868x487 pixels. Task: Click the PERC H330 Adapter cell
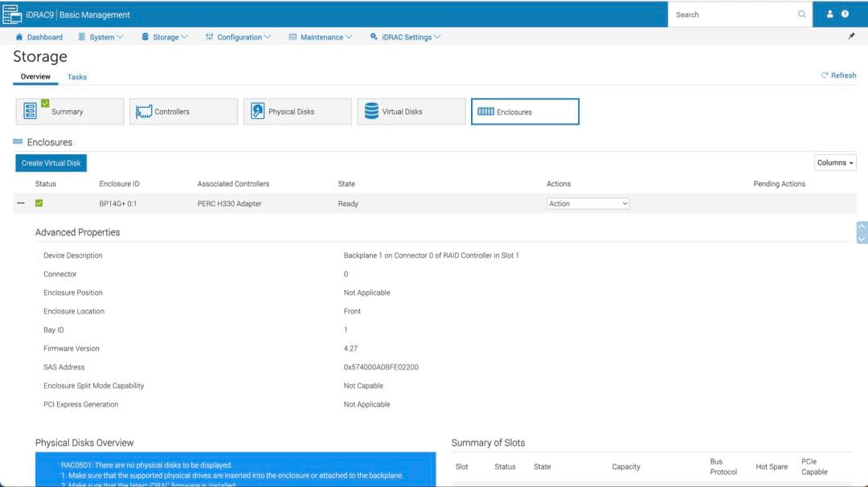(x=229, y=203)
